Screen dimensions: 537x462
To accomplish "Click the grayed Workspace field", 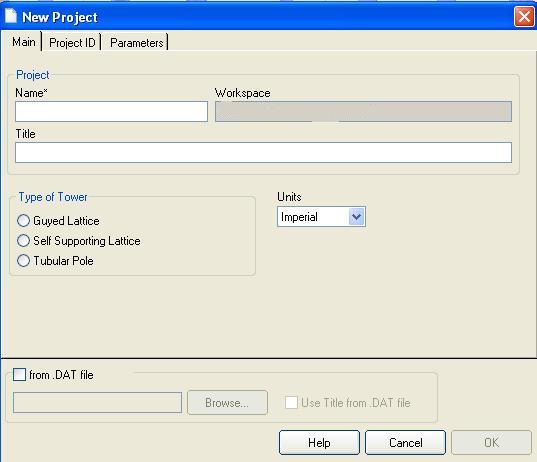I will 363,111.
